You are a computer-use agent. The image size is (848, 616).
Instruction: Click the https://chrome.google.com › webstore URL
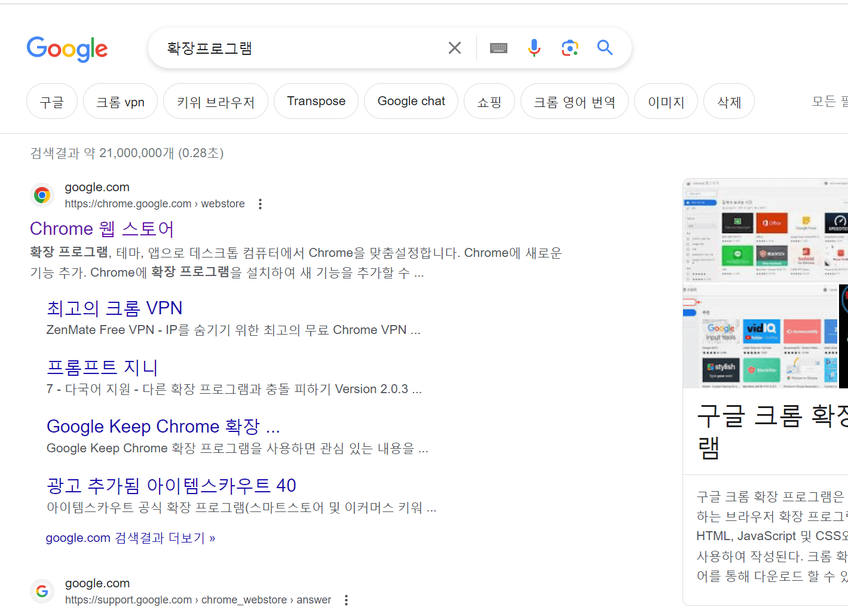tap(155, 204)
